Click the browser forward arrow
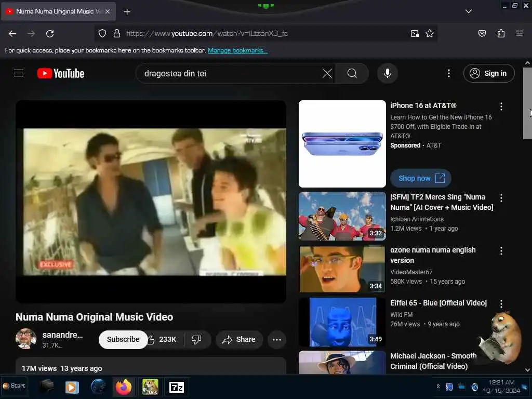 (x=31, y=34)
